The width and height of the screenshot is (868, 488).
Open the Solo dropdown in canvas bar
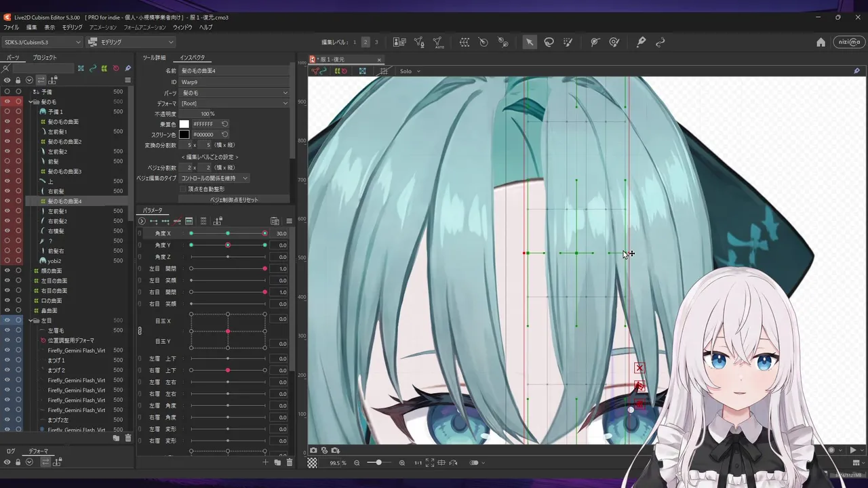410,71
